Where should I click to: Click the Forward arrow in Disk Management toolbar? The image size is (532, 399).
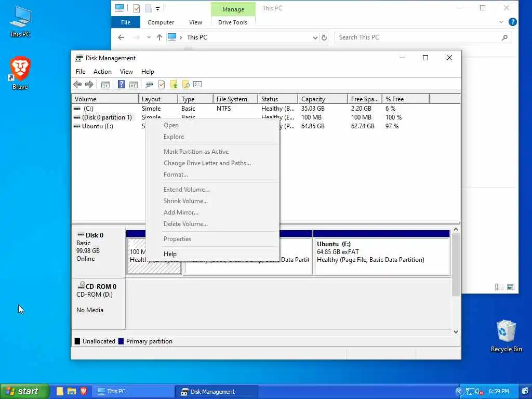tap(89, 85)
